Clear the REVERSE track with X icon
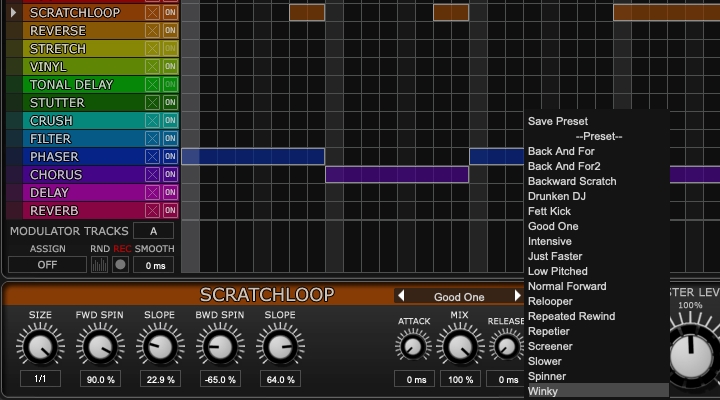Screen dimensions: 720x400 [152, 30]
